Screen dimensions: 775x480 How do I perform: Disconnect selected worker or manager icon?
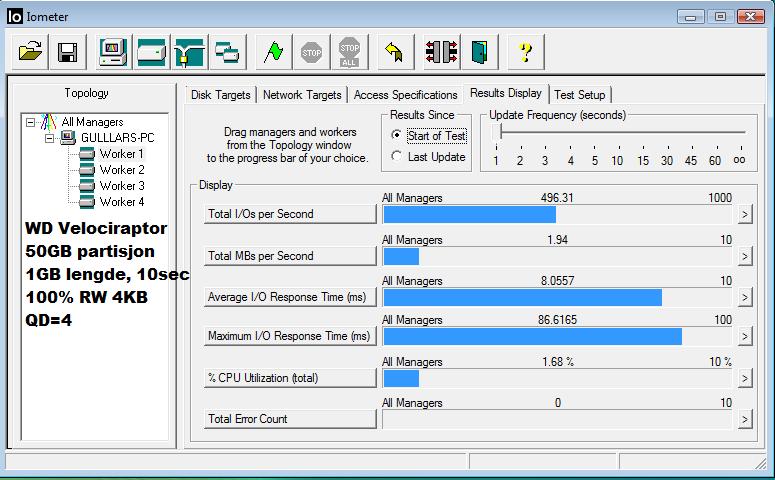pyautogui.click(x=441, y=51)
